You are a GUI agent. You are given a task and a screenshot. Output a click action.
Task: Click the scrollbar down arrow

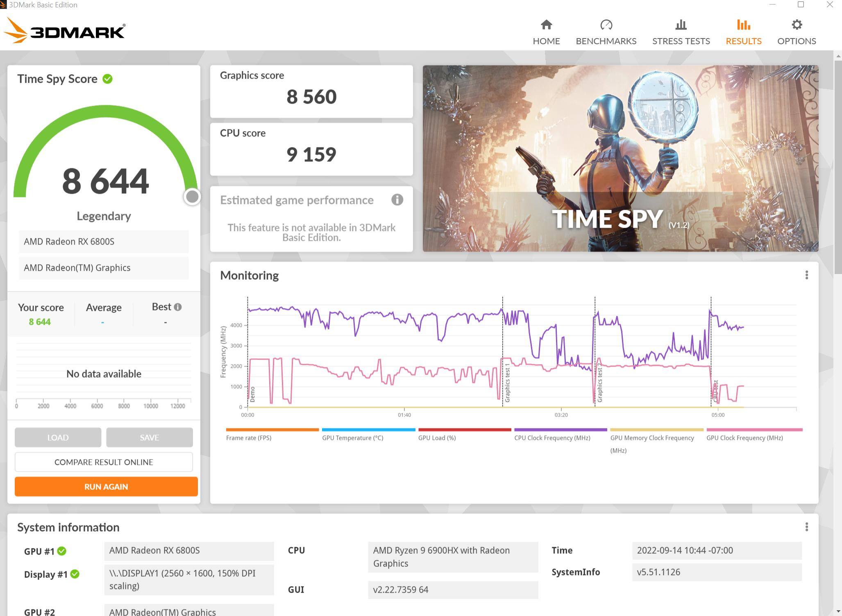click(837, 611)
